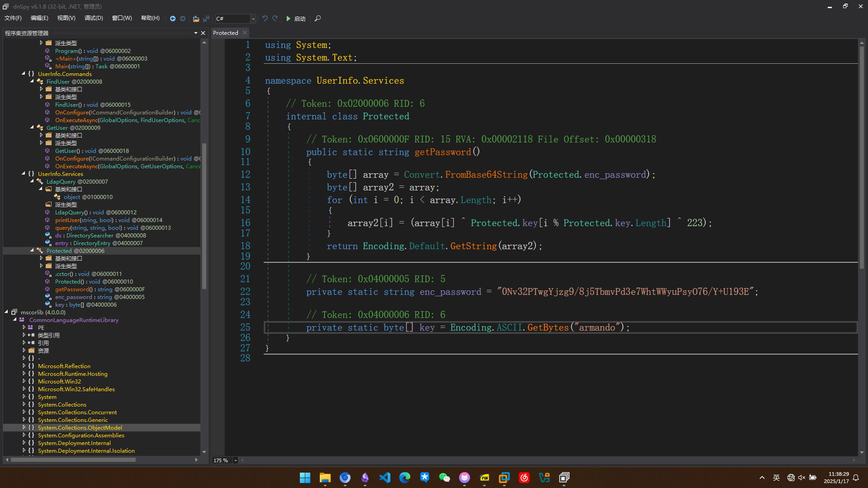The width and height of the screenshot is (868, 488).
Task: Click the navigate back arrow icon
Action: point(173,19)
